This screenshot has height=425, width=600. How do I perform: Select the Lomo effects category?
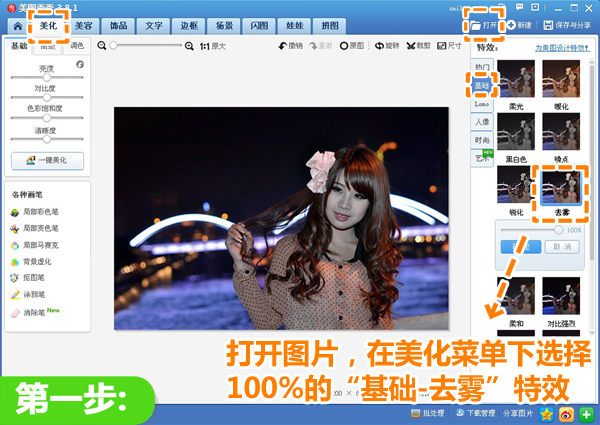(482, 104)
